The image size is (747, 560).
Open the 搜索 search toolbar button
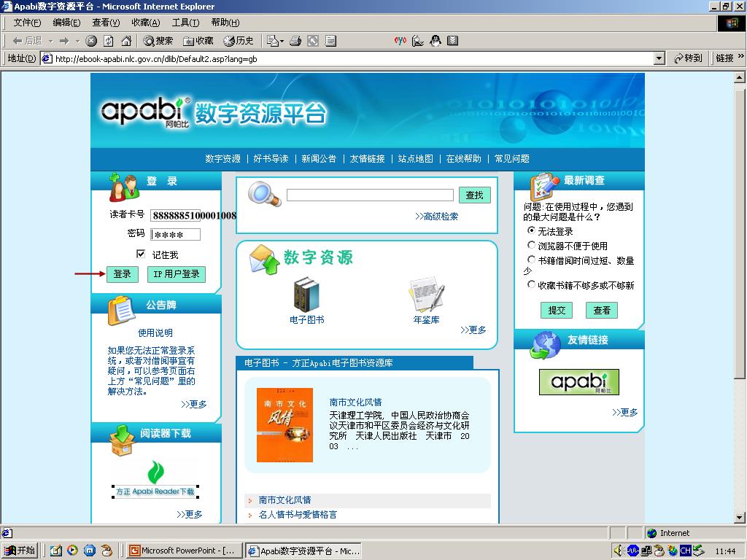point(158,41)
